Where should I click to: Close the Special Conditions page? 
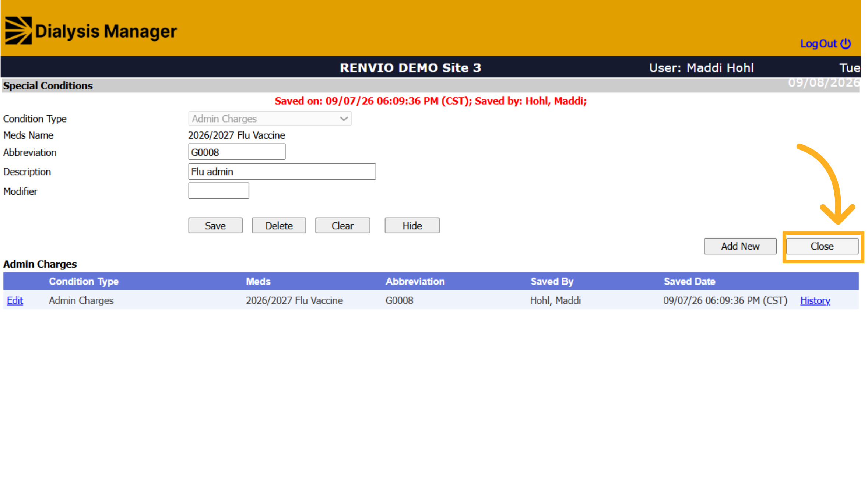[x=822, y=246]
